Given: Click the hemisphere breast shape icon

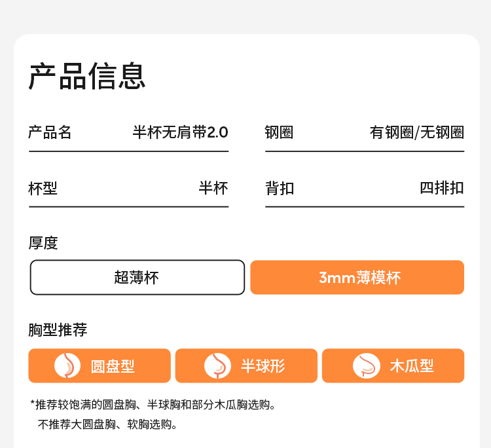Looking at the screenshot, I should pyautogui.click(x=217, y=365).
